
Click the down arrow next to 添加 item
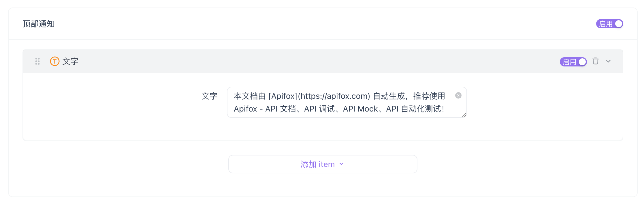341,164
